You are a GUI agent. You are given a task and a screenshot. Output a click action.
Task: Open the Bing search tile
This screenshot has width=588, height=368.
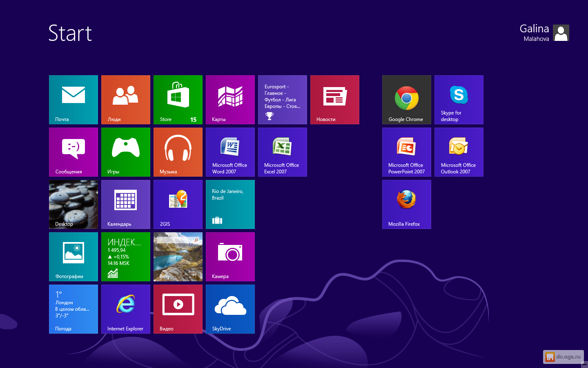[178, 257]
